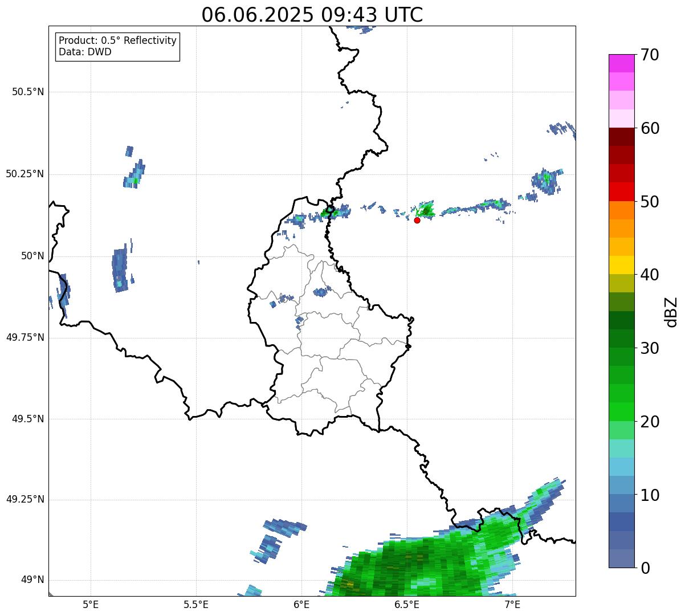Click the bright red colorbar segment above 50
The image size is (685, 616).
click(x=621, y=191)
